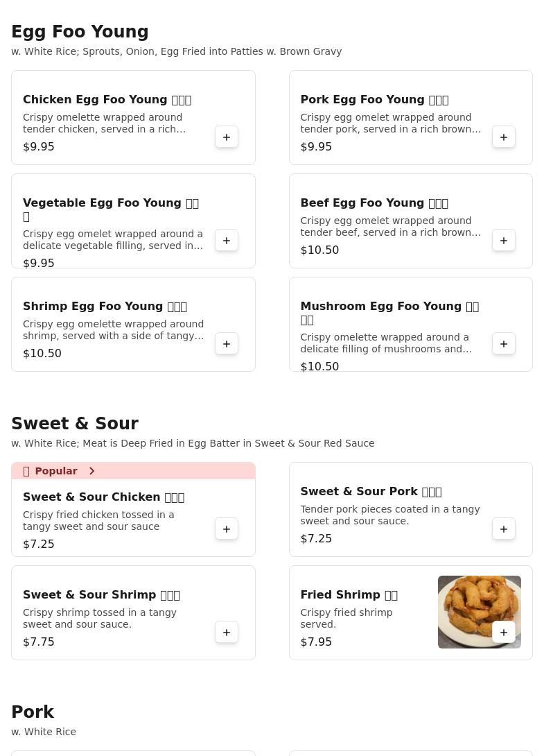Click the Egg Foo Young section heading
544x756 pixels.
point(80,32)
